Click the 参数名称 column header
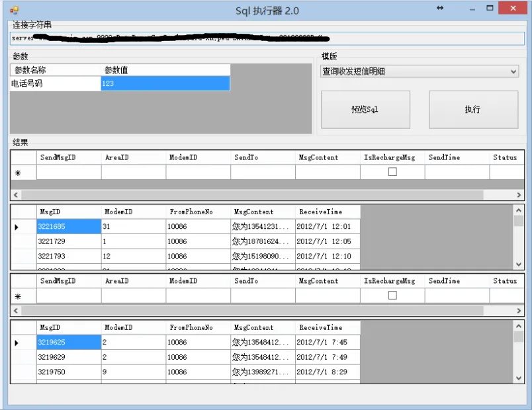Viewport: 532px width, 410px height. click(56, 70)
